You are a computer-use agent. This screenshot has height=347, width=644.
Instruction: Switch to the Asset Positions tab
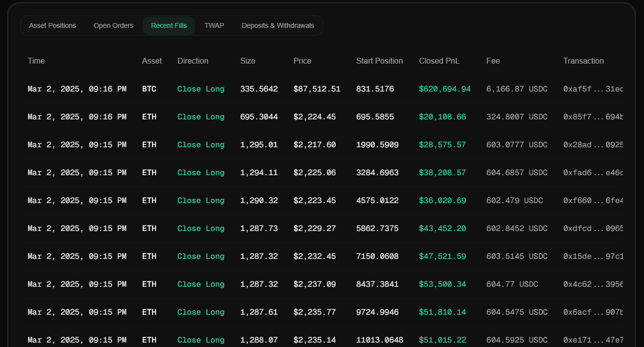click(x=52, y=25)
